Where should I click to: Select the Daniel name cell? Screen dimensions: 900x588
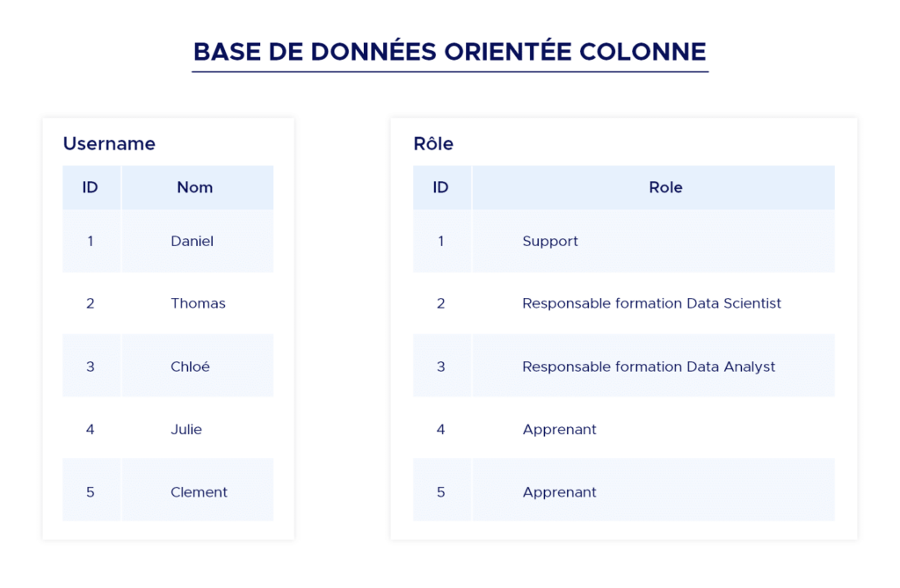192,241
